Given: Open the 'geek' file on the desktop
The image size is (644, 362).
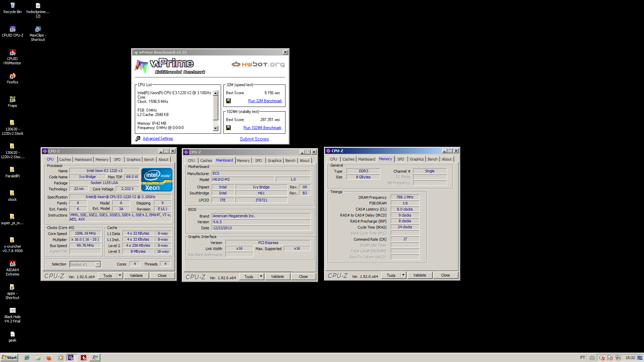Looking at the screenshot, I should [x=12, y=337].
